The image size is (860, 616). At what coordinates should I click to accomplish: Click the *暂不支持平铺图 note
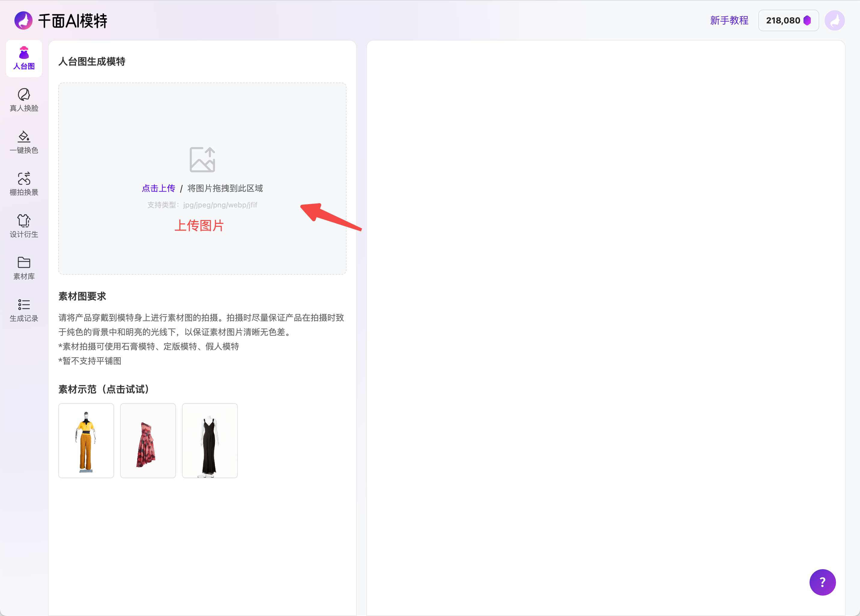tap(90, 361)
